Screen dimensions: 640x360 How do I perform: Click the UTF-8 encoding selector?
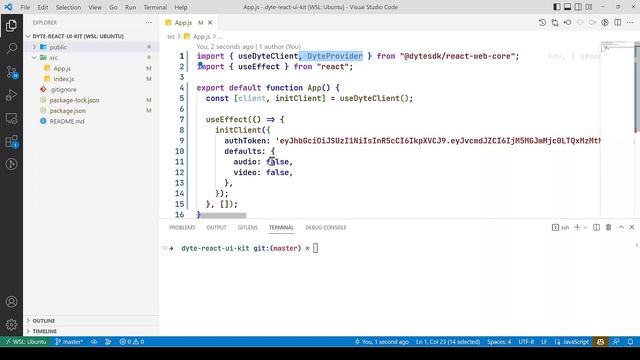526,342
